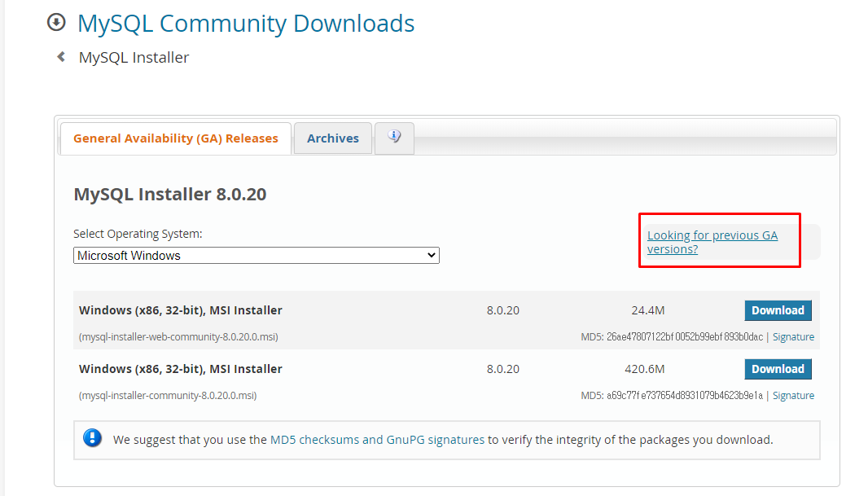
Task: Click the 420.6M file size
Action: (x=644, y=369)
